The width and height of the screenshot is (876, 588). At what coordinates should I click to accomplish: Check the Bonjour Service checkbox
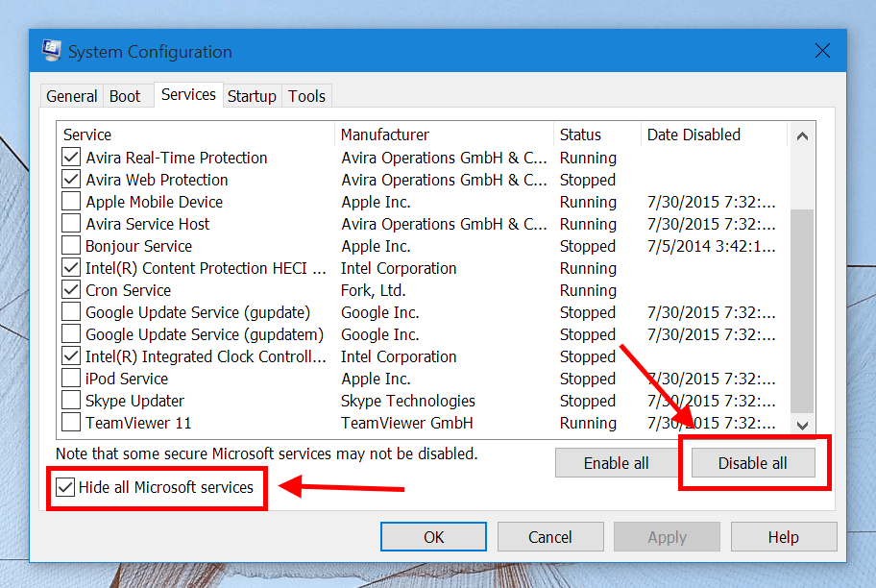click(x=71, y=245)
